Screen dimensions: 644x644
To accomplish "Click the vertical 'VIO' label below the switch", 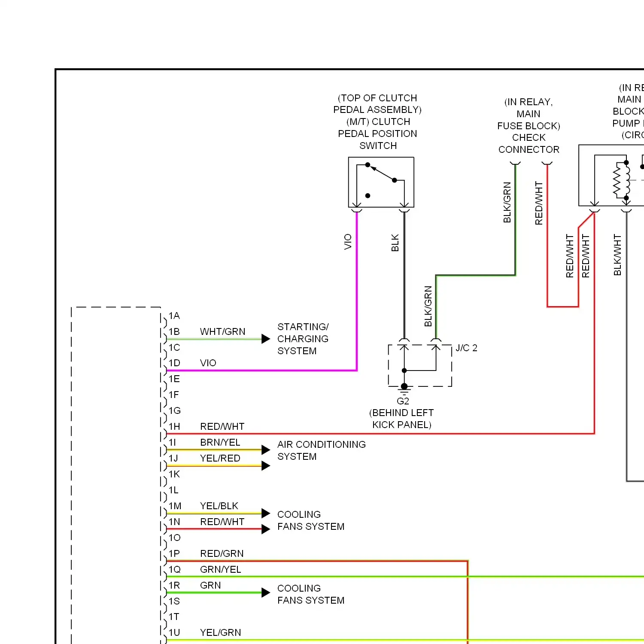I will (x=348, y=242).
